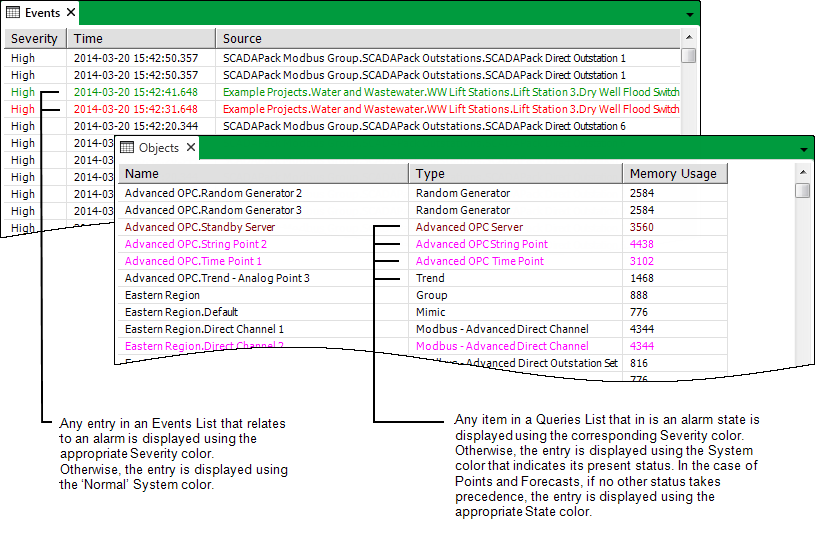The width and height of the screenshot is (815, 540).
Task: Select the red Dry Well Flood Switch event
Action: [450, 109]
